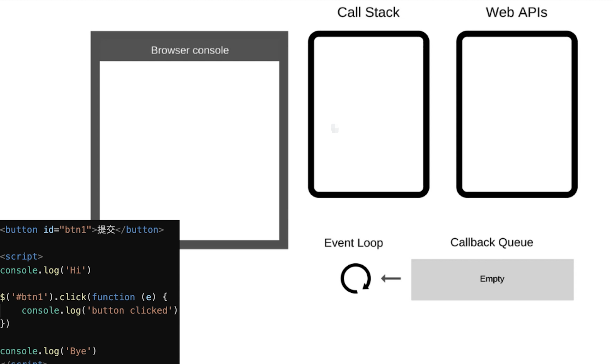Click the opening script tag line

click(22, 257)
